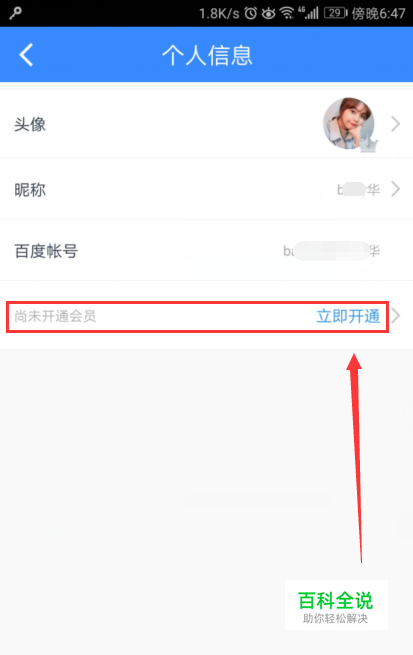Screen dimensions: 413x655
Task: Tap the battery level indicator
Action: pyautogui.click(x=335, y=13)
